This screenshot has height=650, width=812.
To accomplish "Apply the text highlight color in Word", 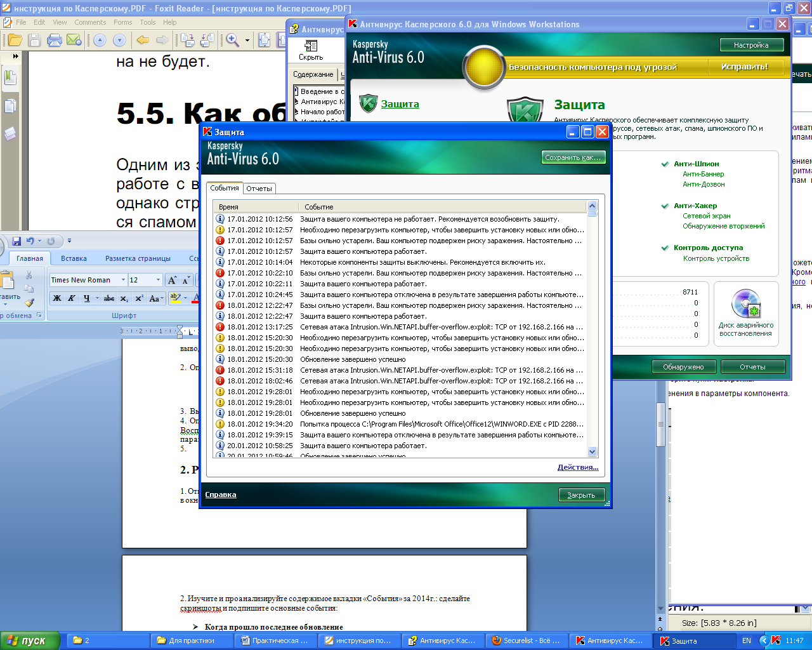I will 175,298.
